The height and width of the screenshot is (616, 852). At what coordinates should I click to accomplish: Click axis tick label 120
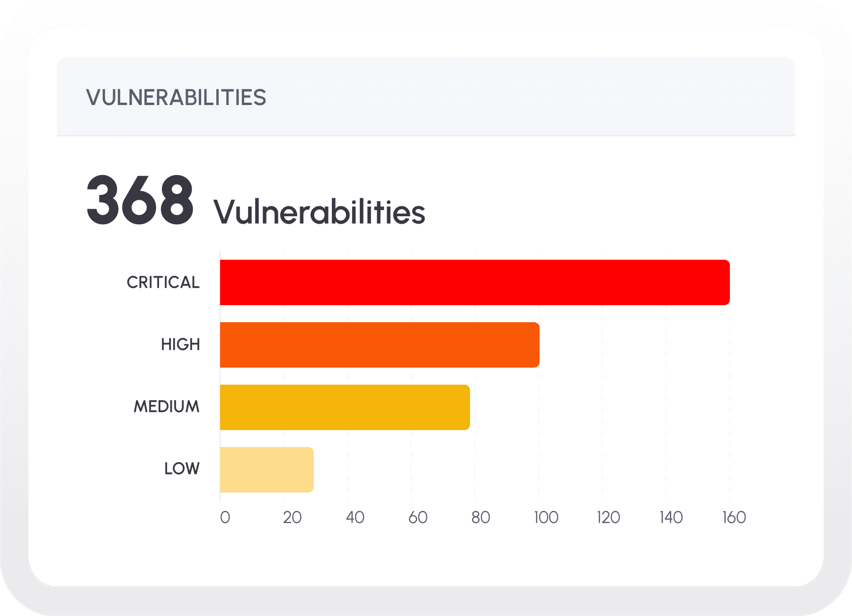click(x=608, y=517)
